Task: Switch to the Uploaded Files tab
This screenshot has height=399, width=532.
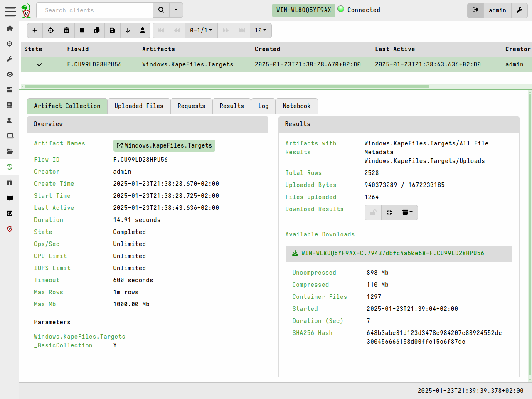Action: 139,106
